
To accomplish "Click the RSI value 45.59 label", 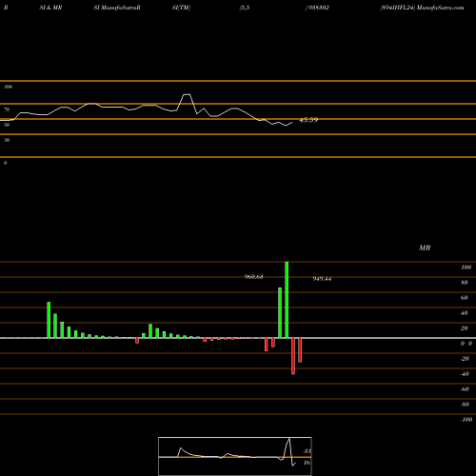I will pos(308,120).
